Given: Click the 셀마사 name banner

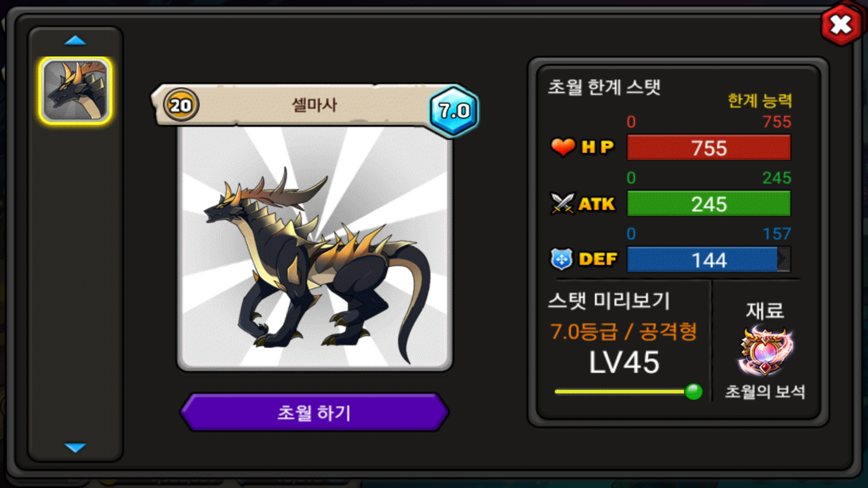Looking at the screenshot, I should click(314, 105).
